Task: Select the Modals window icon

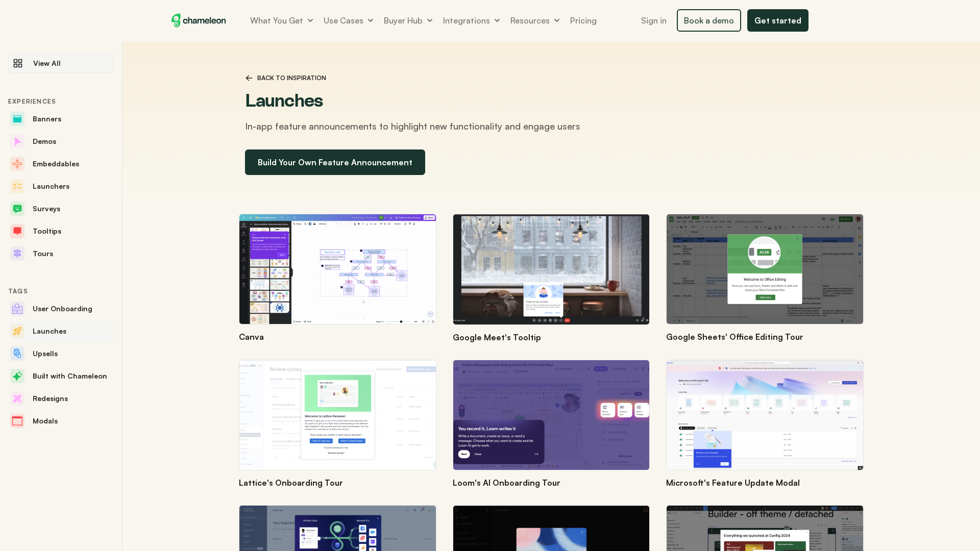Action: pos(17,421)
